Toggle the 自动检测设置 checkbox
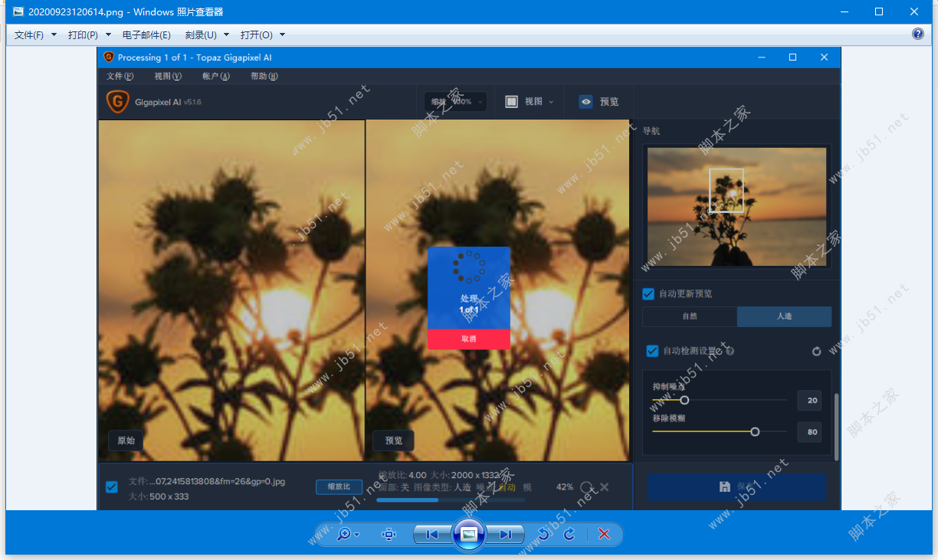Image resolution: width=938 pixels, height=560 pixels. (652, 351)
